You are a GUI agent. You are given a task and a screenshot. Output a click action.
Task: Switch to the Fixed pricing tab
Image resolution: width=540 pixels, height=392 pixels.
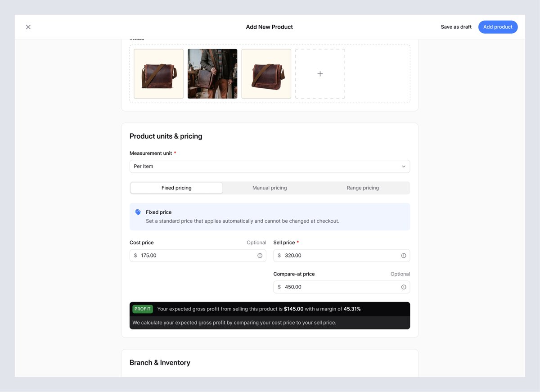[x=176, y=188]
